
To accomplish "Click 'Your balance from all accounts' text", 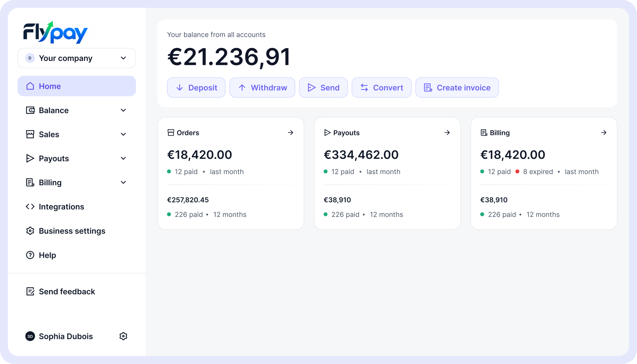I will pyautogui.click(x=216, y=35).
